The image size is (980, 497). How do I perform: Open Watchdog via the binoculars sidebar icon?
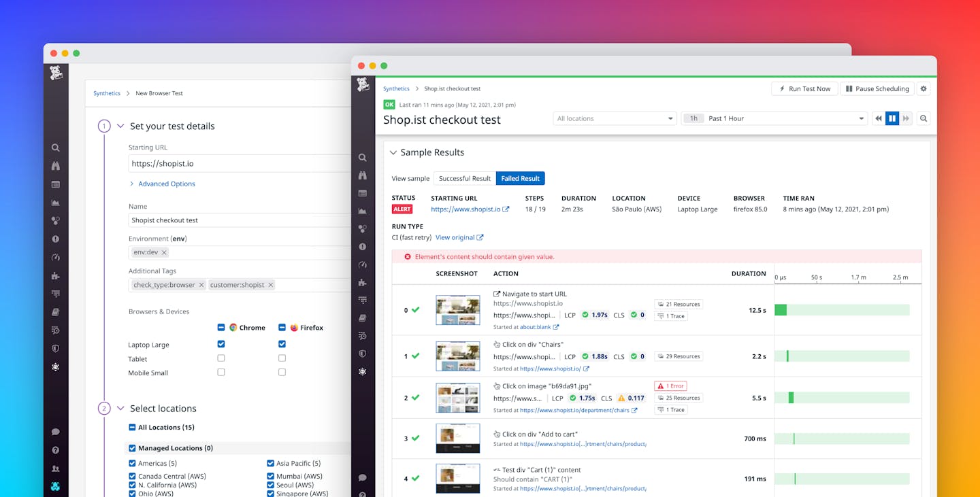362,175
